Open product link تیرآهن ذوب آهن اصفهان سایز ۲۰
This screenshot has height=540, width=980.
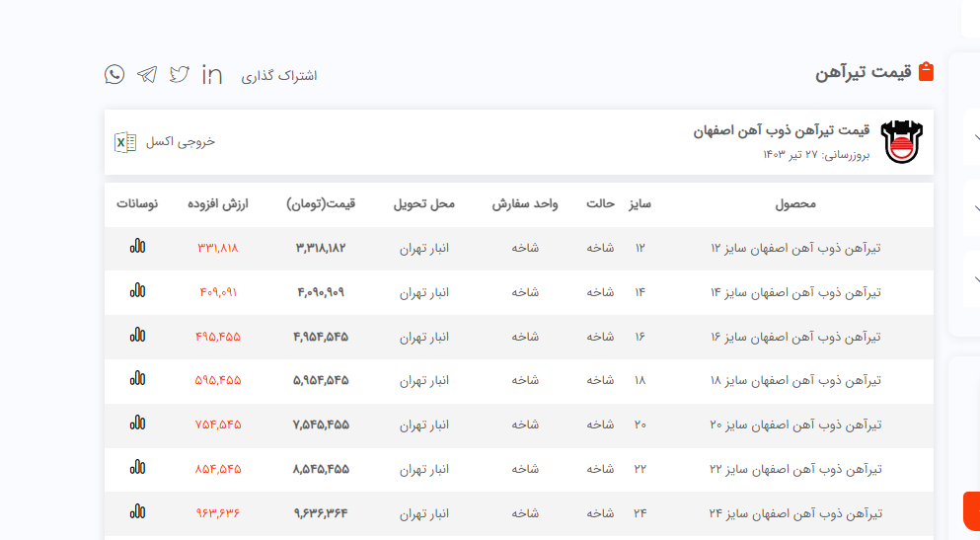794,424
